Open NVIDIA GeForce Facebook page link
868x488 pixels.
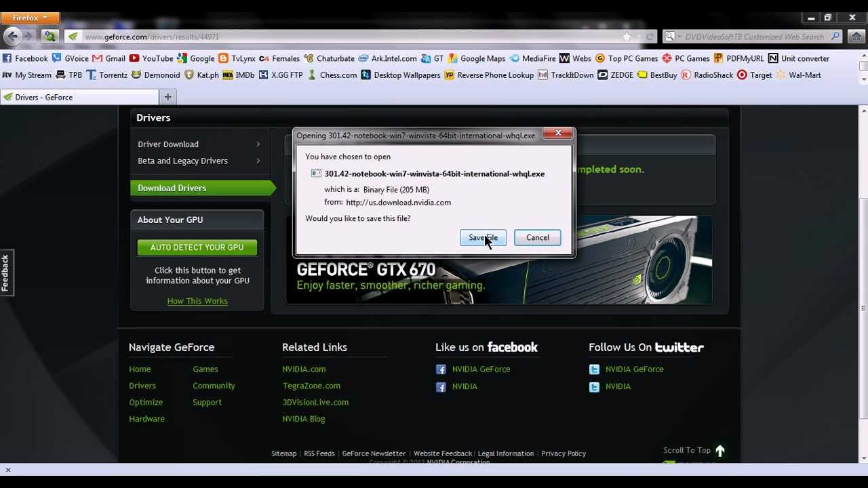(x=481, y=369)
